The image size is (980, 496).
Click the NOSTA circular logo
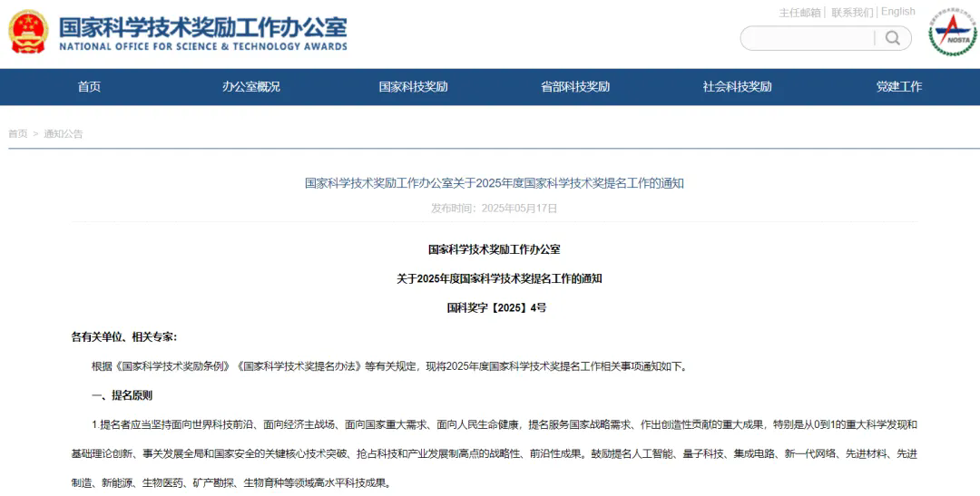pos(952,33)
